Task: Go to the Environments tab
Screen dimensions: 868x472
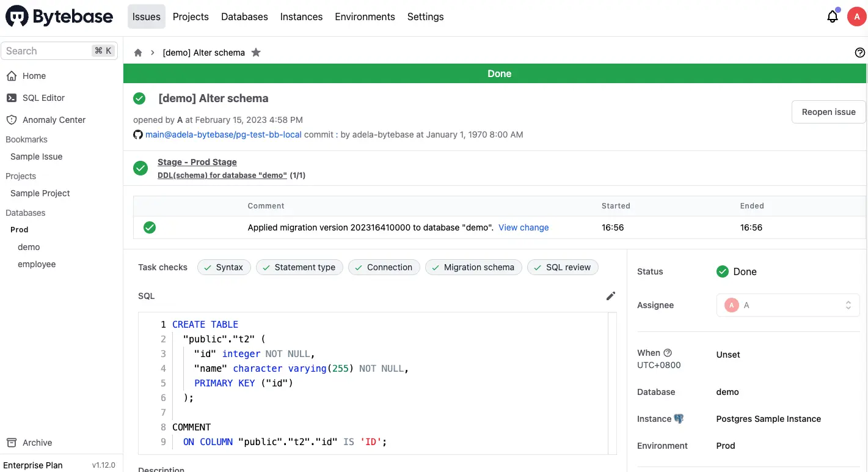Action: 365,17
